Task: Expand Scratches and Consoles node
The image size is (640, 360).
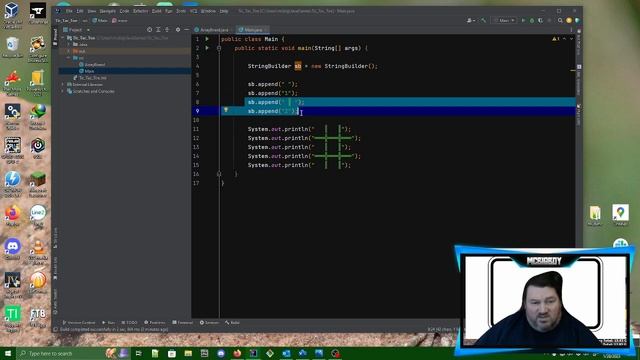Action: 63,91
